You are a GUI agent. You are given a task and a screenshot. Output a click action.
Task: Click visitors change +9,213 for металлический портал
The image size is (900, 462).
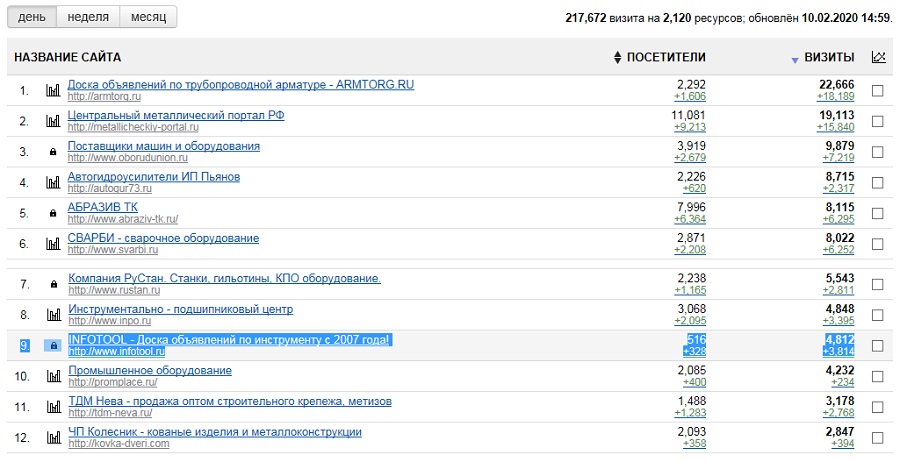pos(690,127)
